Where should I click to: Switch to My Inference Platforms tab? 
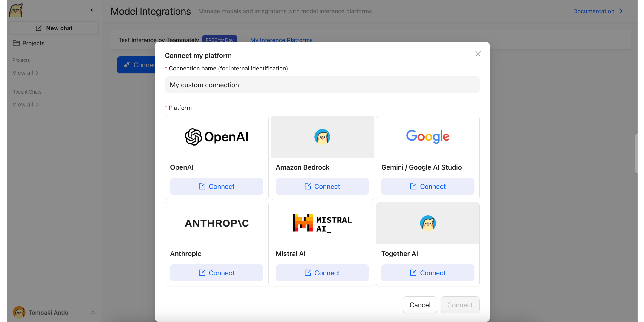pyautogui.click(x=281, y=40)
